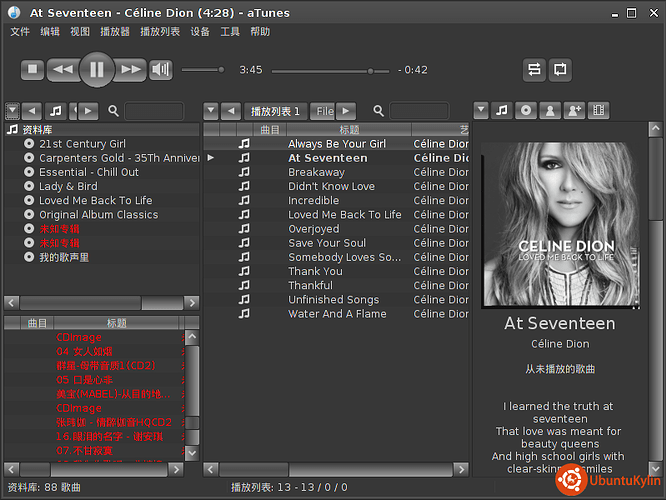Viewport: 666px width, 500px height.
Task: Pause the current song
Action: coord(97,69)
